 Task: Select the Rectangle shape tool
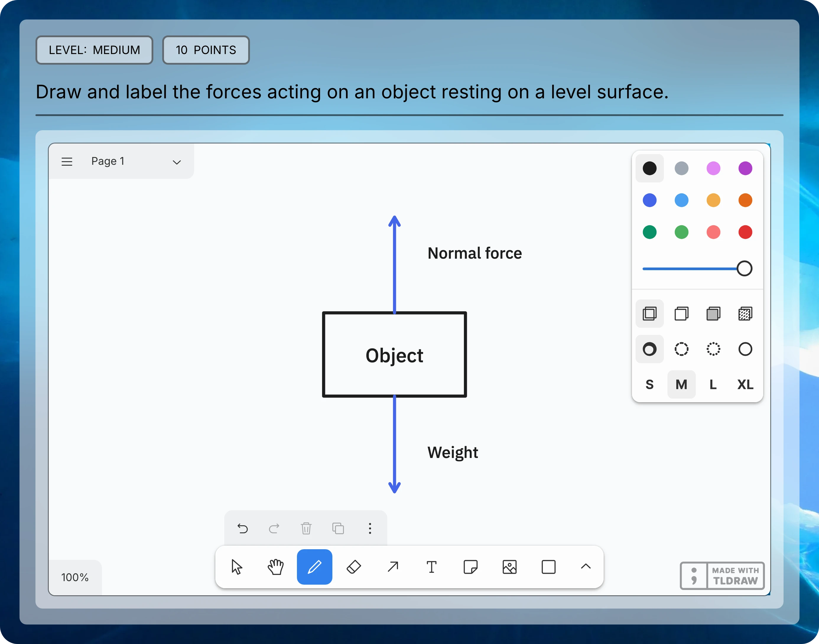pyautogui.click(x=549, y=567)
